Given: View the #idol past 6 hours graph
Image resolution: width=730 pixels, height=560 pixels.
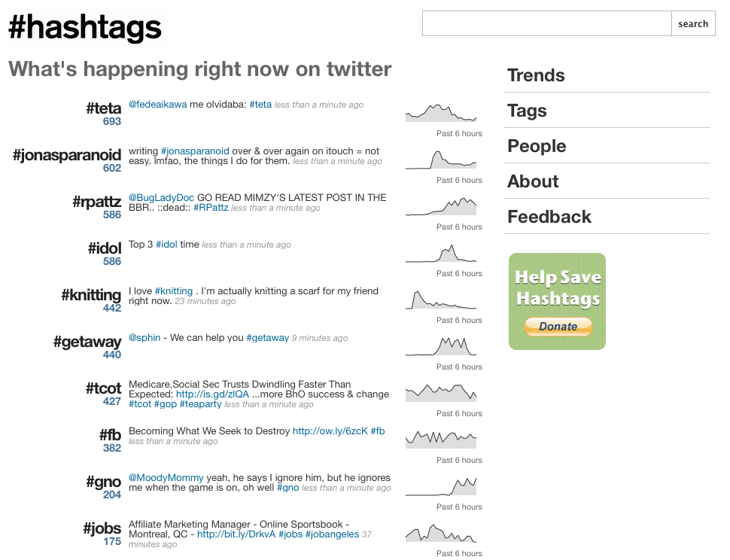Looking at the screenshot, I should point(441,253).
